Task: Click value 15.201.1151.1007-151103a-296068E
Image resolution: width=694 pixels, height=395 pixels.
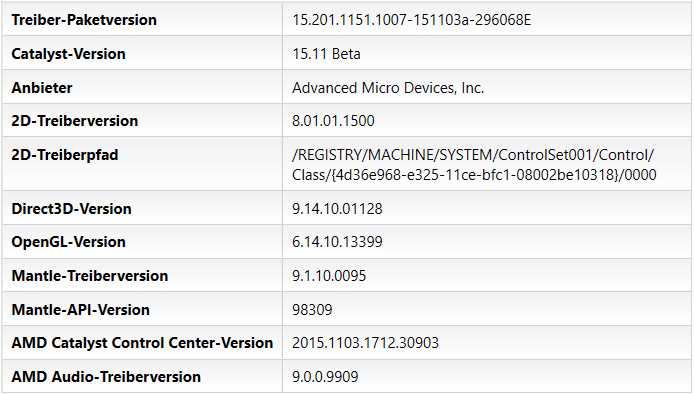Action: coord(412,20)
